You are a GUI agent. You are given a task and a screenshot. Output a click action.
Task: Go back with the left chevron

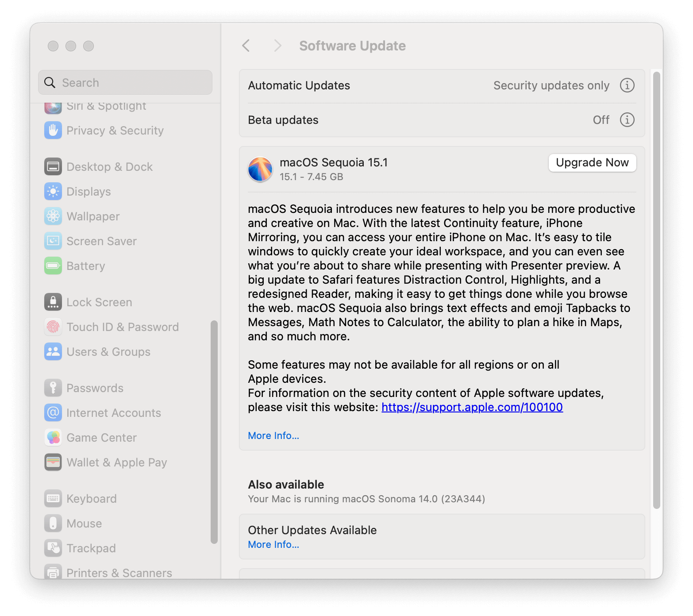(246, 46)
